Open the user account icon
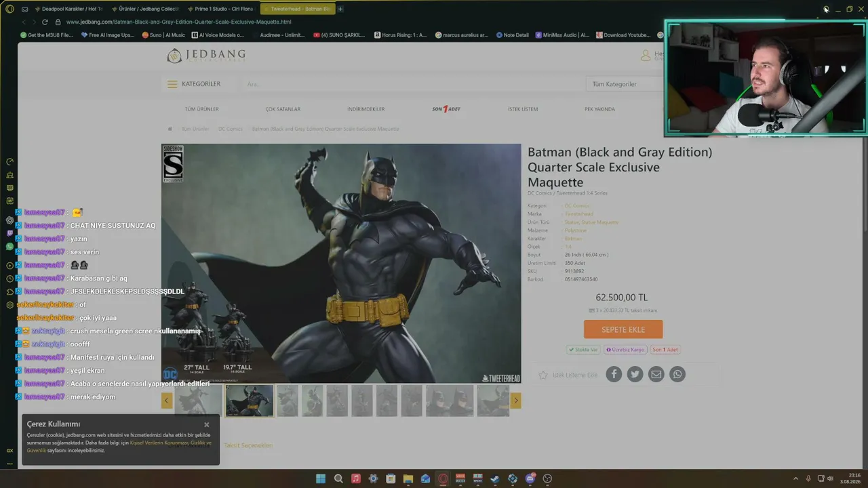Image resolution: width=868 pixels, height=488 pixels. [646, 56]
